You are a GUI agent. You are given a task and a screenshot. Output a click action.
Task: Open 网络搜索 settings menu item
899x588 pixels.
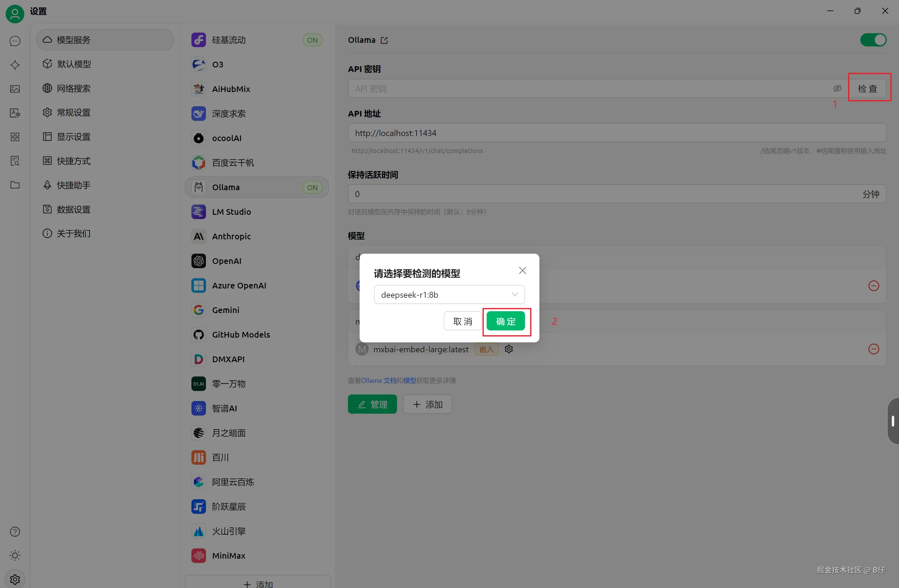(74, 88)
